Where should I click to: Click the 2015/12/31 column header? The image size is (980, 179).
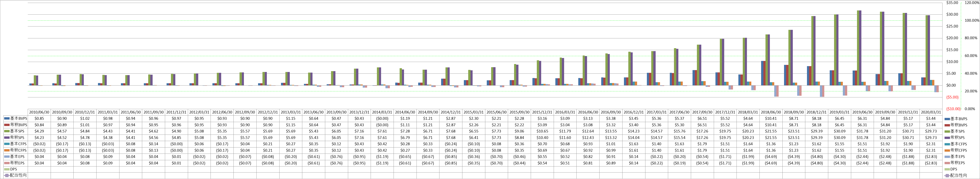pos(542,112)
